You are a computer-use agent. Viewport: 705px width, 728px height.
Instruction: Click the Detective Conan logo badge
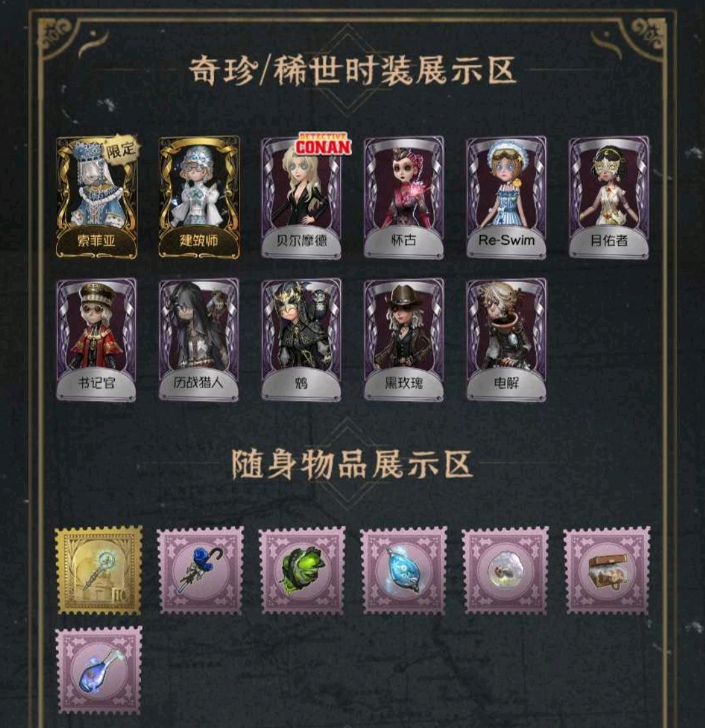tap(323, 144)
